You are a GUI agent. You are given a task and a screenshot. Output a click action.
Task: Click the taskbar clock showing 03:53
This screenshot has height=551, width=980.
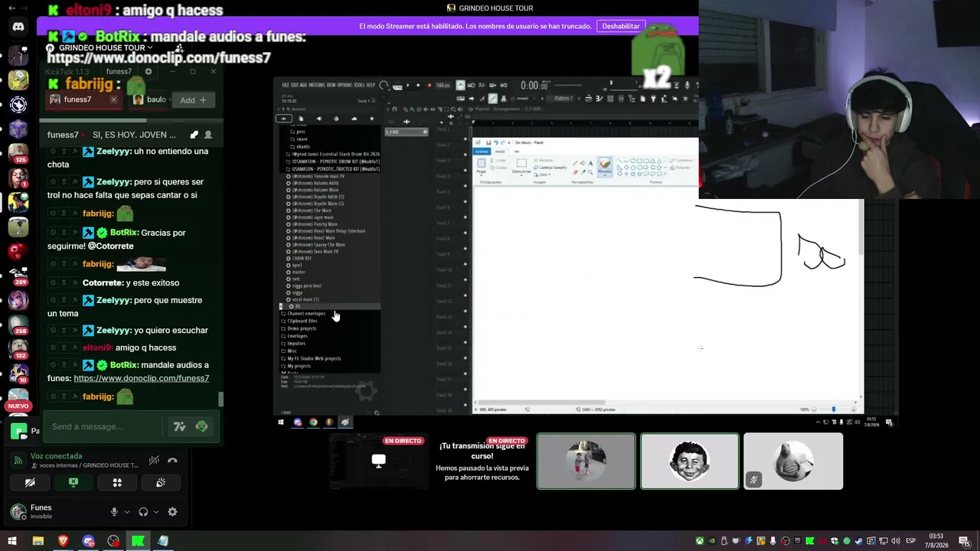point(936,541)
